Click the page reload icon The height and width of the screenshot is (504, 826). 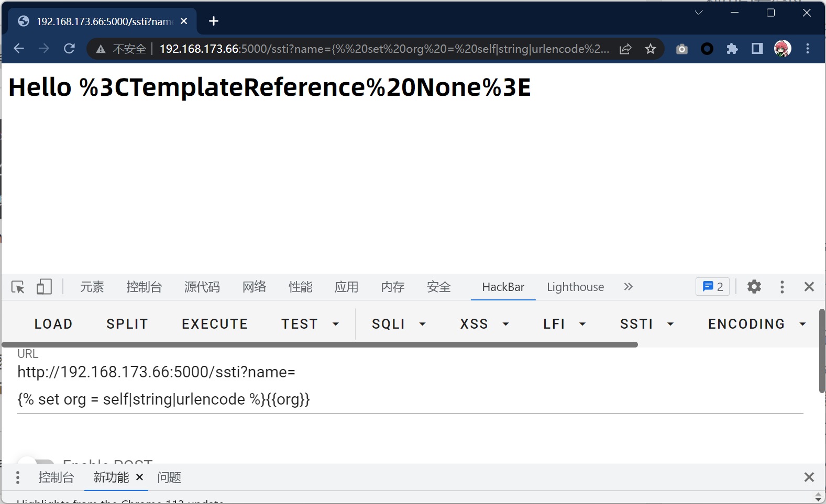[x=69, y=49]
